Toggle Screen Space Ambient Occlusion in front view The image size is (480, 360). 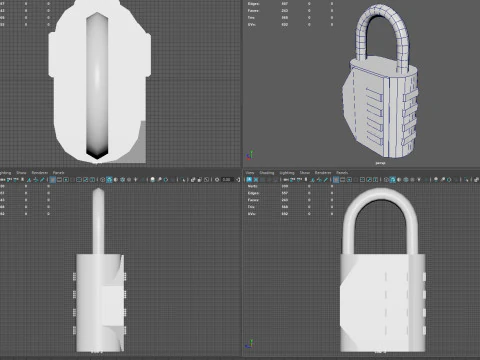point(436,179)
